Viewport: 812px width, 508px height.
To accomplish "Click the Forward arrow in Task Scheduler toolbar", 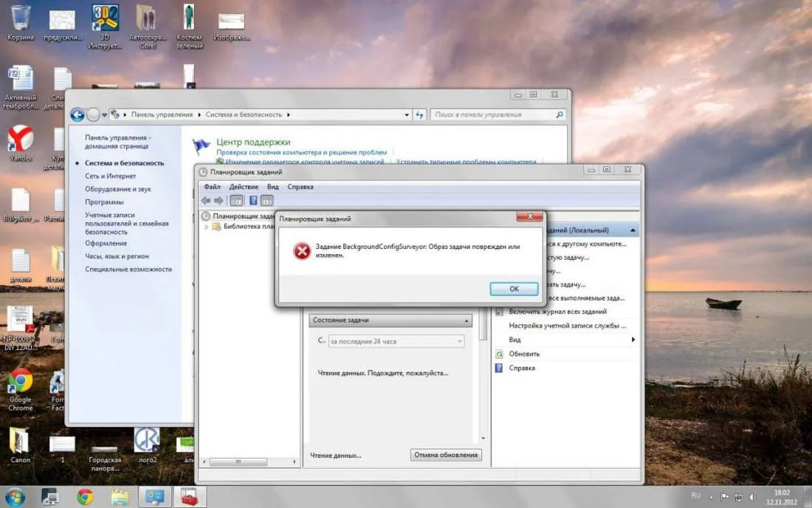I will point(219,200).
